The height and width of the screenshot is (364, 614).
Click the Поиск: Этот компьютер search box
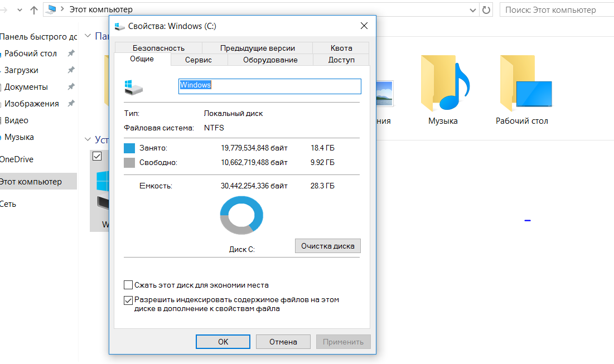(557, 10)
